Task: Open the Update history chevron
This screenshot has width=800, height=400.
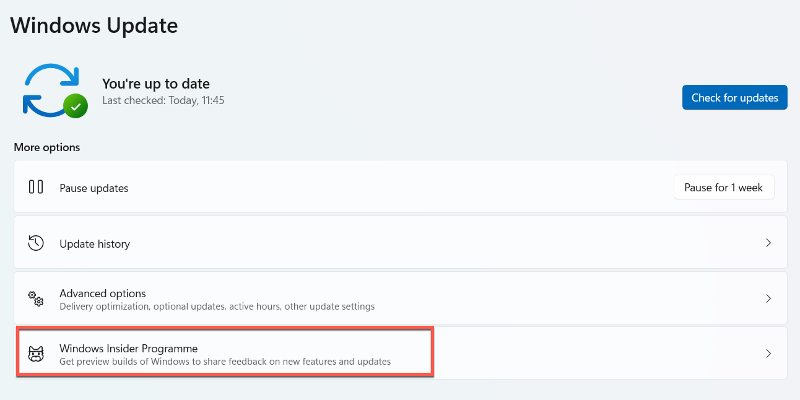Action: click(768, 243)
